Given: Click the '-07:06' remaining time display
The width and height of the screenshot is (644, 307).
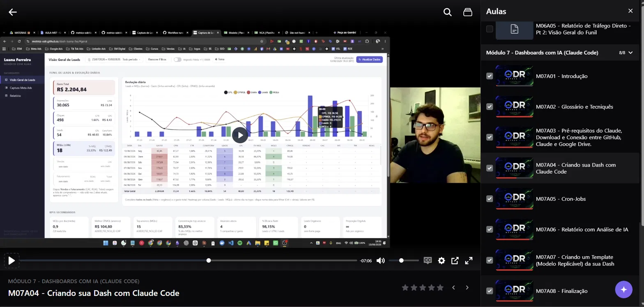Looking at the screenshot, I should click(x=366, y=261).
